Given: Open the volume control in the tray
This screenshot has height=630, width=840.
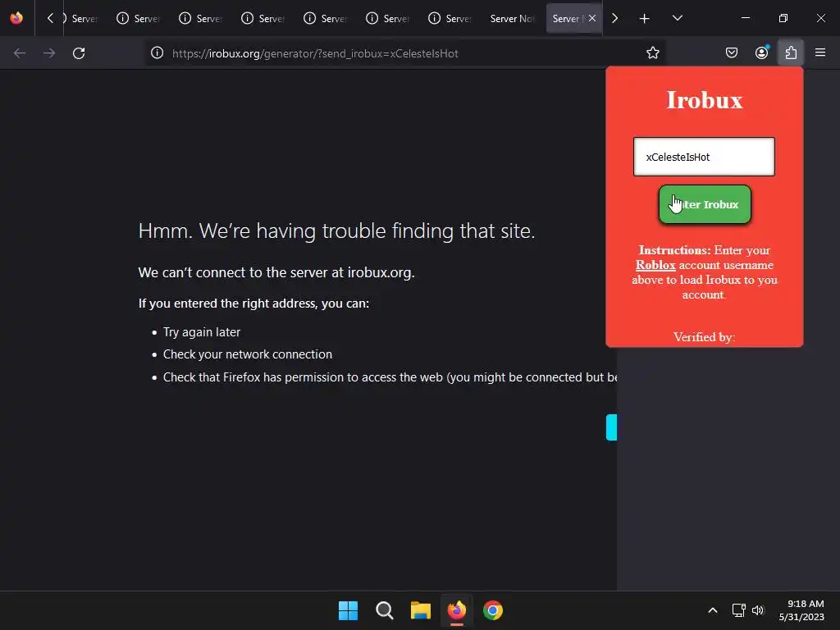Looking at the screenshot, I should click(758, 610).
